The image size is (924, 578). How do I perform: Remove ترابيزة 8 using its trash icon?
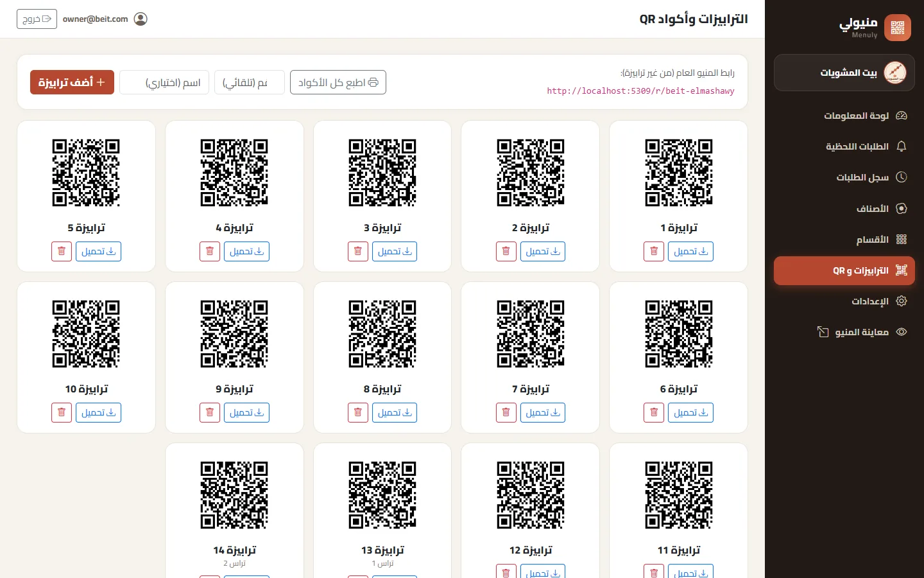coord(358,412)
